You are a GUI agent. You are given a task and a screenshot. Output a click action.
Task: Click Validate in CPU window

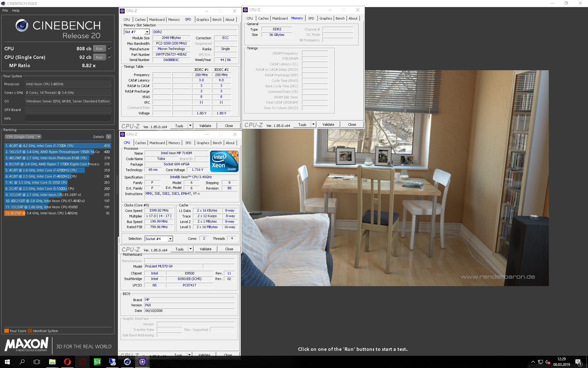205,249
